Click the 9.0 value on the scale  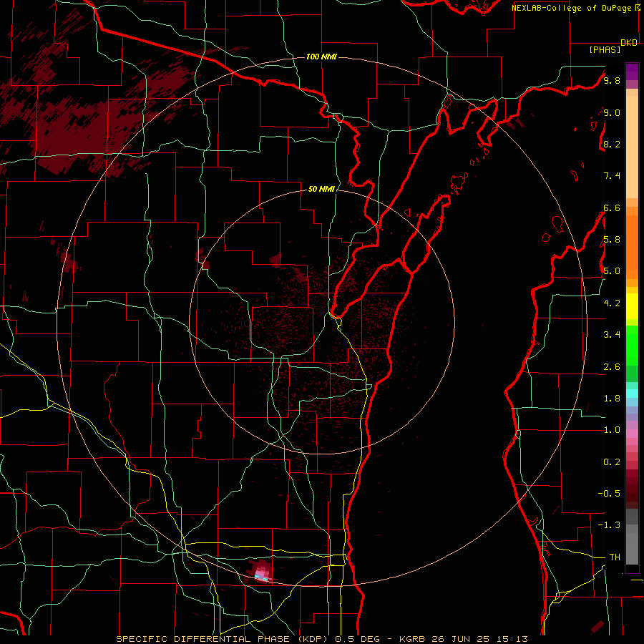click(x=612, y=112)
